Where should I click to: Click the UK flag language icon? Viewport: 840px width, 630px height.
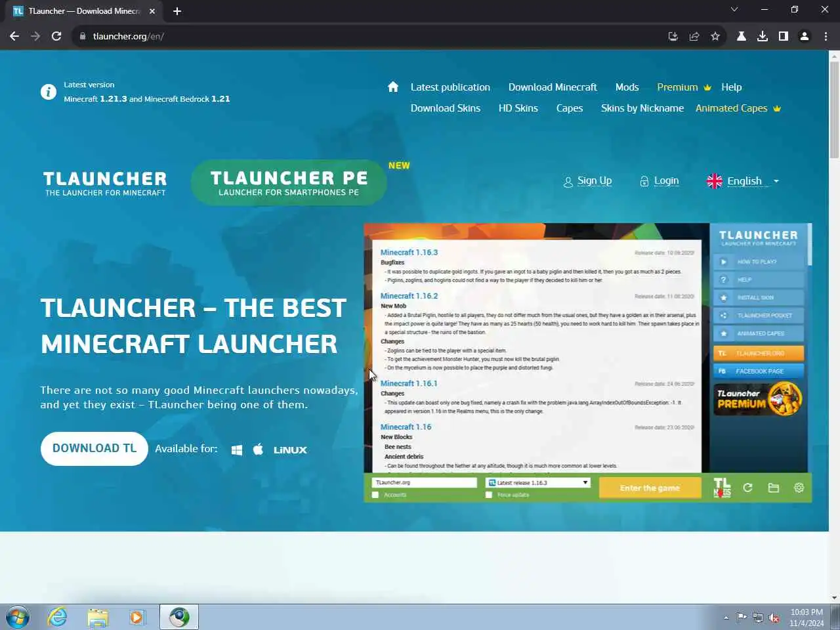pos(715,181)
